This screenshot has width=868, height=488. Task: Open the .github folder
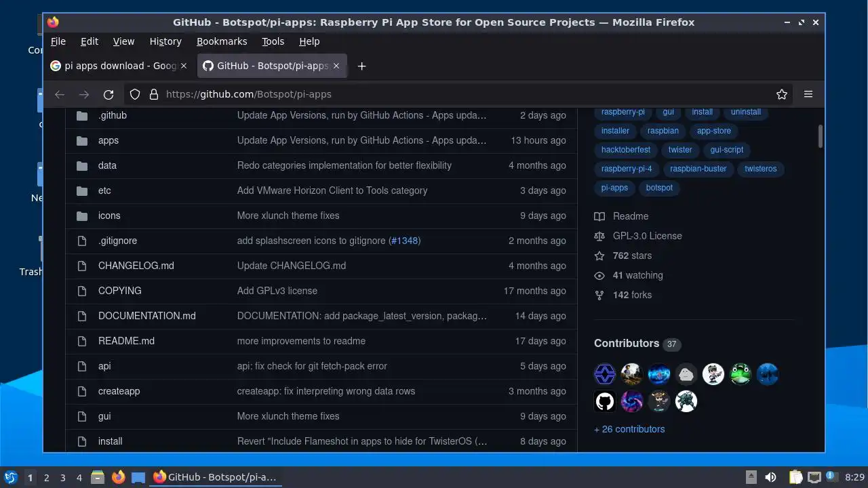point(113,115)
